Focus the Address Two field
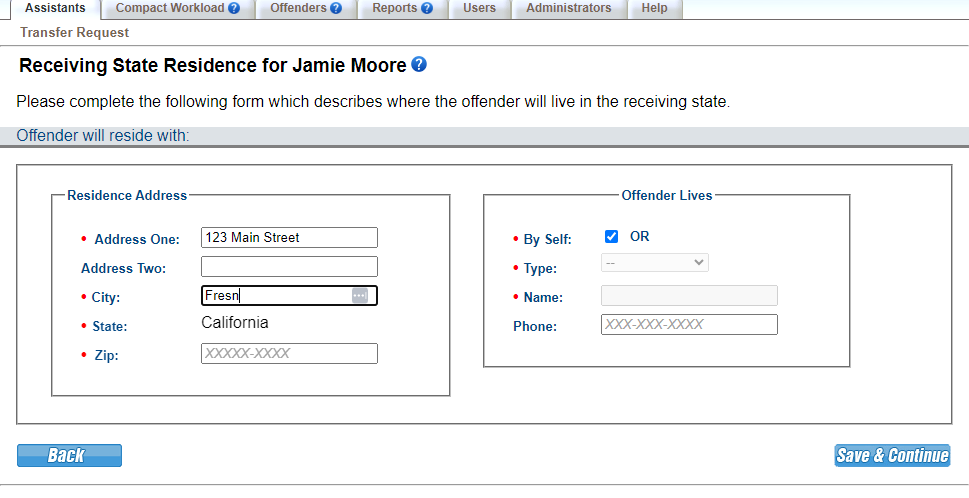The height and width of the screenshot is (498, 969). point(289,267)
